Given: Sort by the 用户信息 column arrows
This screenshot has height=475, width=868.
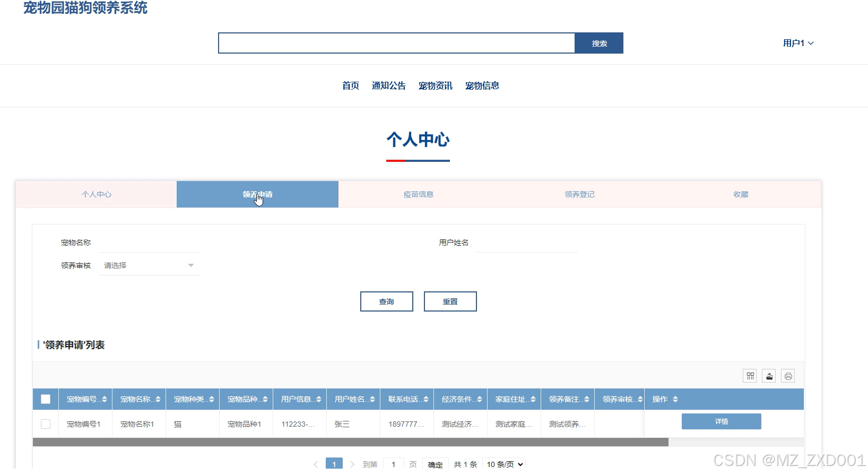Looking at the screenshot, I should point(319,400).
